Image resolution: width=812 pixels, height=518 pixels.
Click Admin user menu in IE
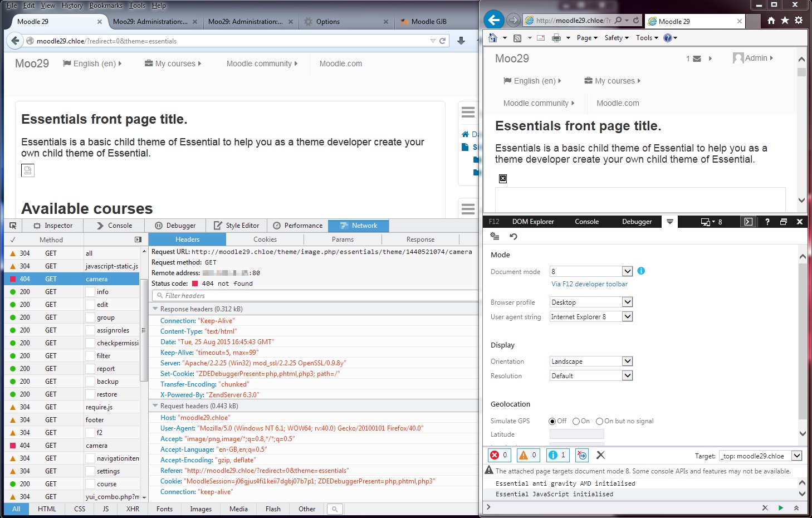(753, 58)
